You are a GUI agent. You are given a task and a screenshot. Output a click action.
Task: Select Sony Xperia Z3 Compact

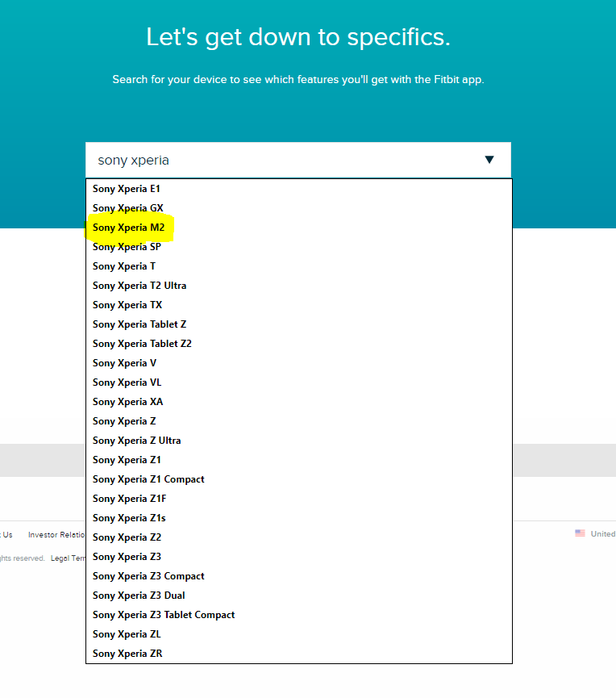299,576
